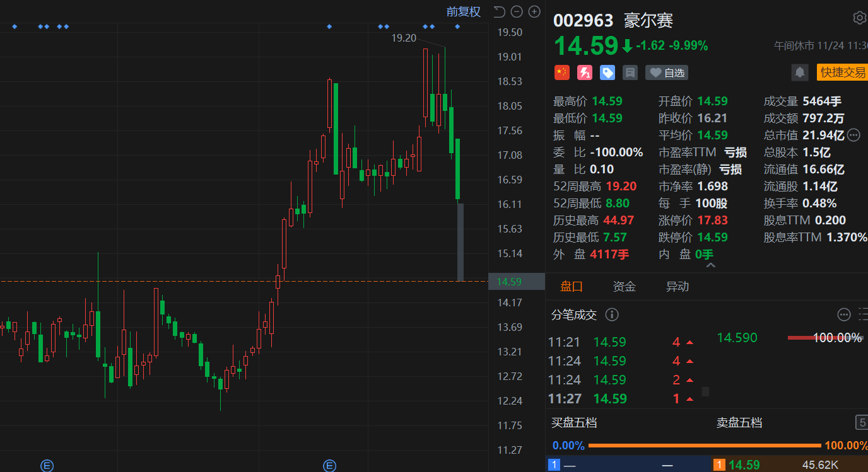Click the buy/sell ratio bar
868x472 pixels.
click(704, 446)
